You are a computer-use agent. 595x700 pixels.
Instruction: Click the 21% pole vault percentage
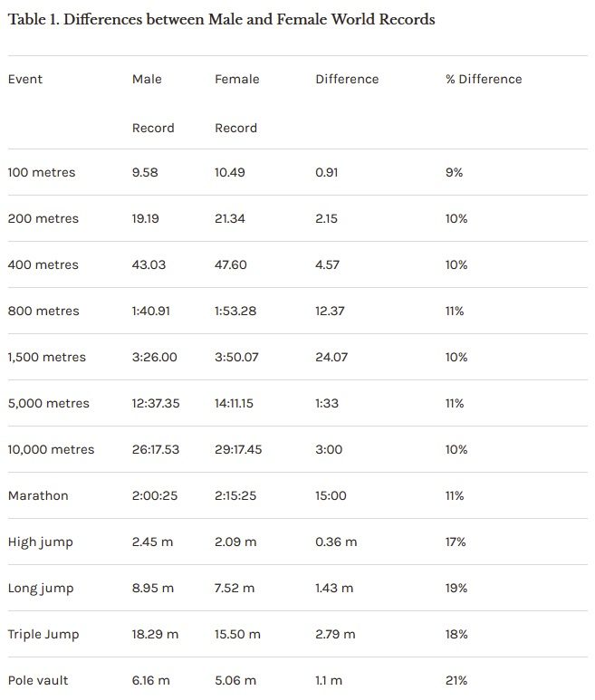[456, 680]
